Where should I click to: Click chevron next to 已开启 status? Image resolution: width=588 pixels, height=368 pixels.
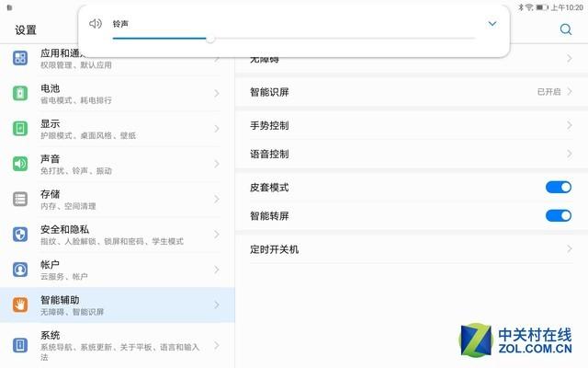[x=570, y=92]
